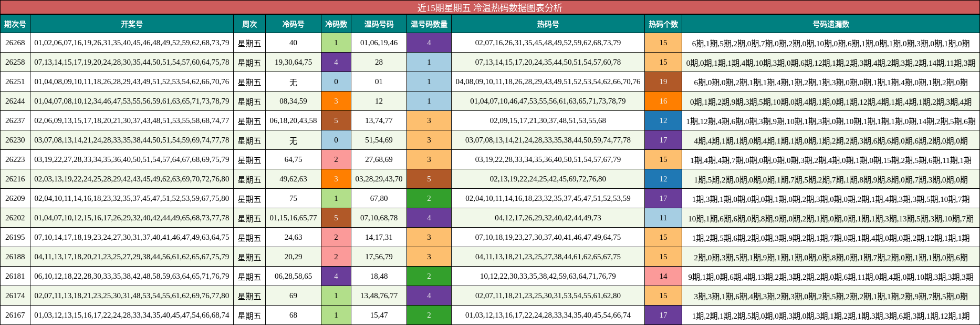Select period number 26237

15,120
